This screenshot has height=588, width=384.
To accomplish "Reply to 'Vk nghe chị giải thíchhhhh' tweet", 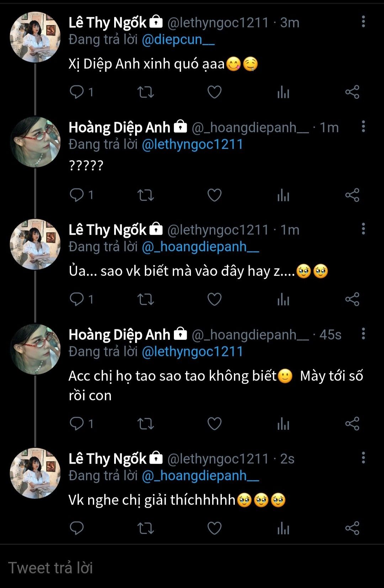I will coord(76,528).
